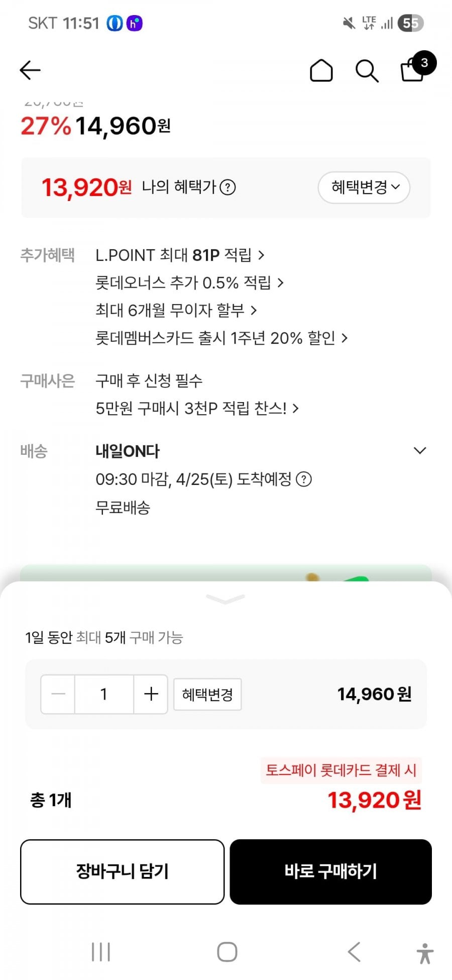Go to the home screen icon
This screenshot has height=980, width=452.
tap(321, 70)
